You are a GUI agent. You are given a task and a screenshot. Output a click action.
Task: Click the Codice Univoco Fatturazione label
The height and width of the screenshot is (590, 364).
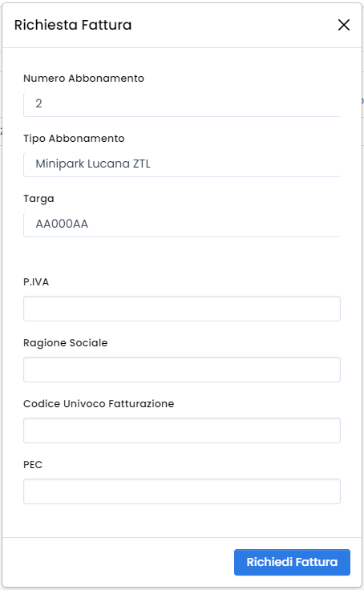(99, 404)
